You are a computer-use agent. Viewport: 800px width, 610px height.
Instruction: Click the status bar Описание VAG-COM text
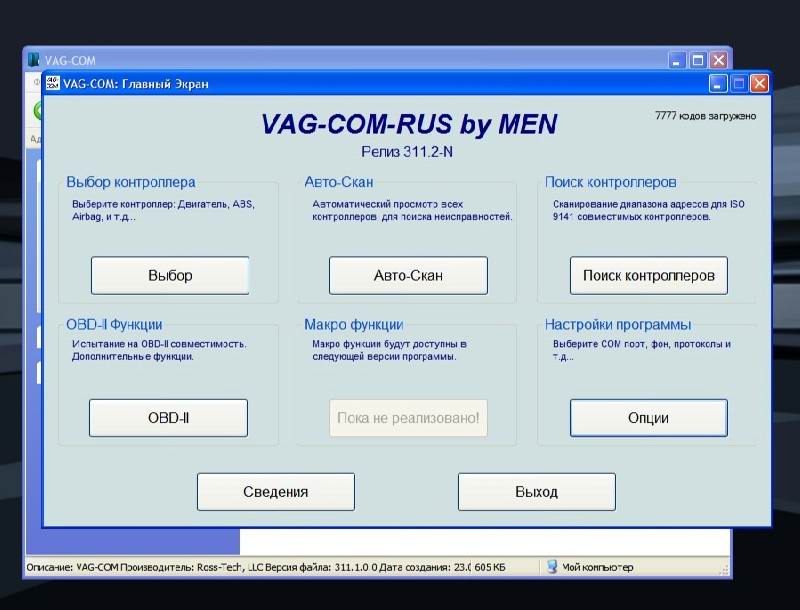pyautogui.click(x=247, y=567)
